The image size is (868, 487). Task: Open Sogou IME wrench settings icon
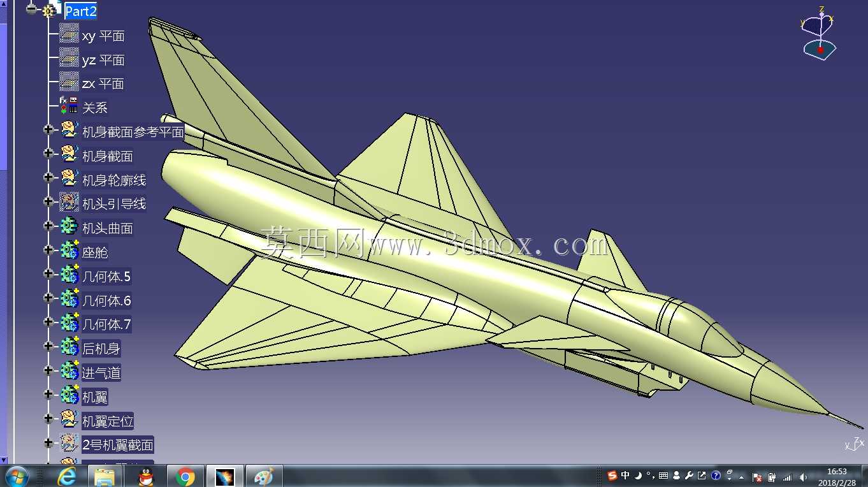689,476
